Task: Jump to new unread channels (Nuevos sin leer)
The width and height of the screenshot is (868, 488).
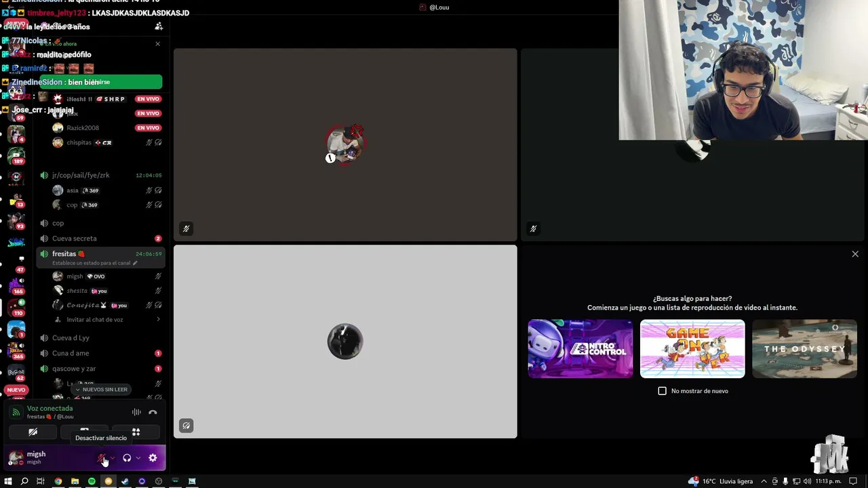Action: (101, 390)
